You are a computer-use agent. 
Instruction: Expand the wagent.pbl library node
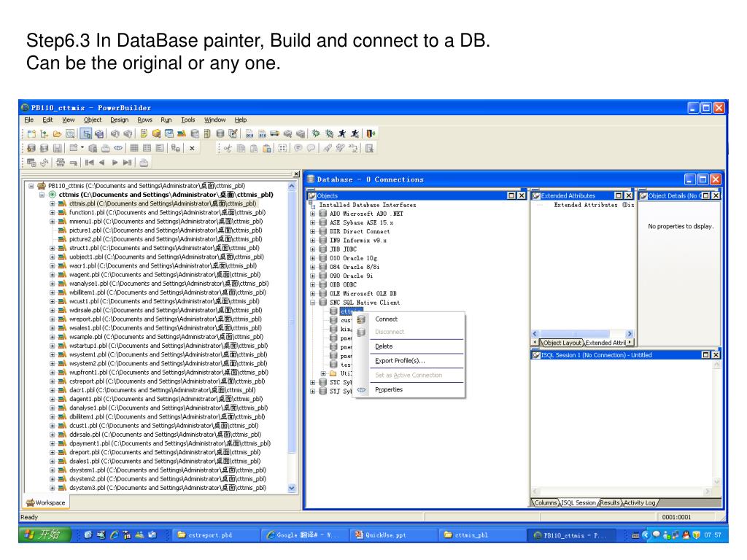[53, 275]
